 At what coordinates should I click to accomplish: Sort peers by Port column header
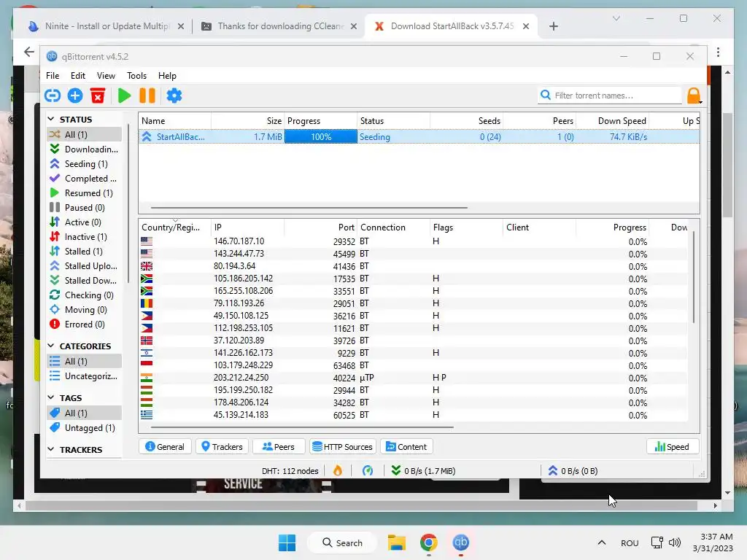(321, 227)
